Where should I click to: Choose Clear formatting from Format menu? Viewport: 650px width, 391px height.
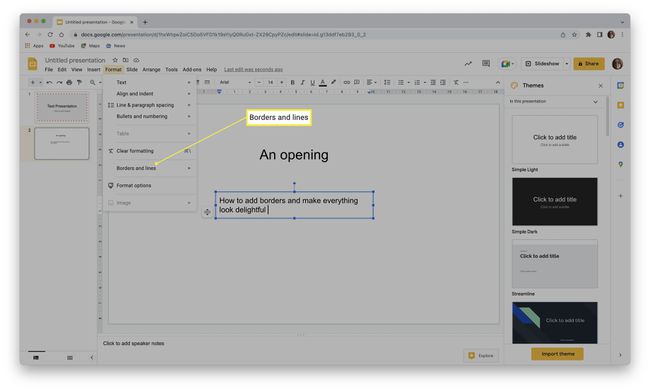click(x=150, y=151)
